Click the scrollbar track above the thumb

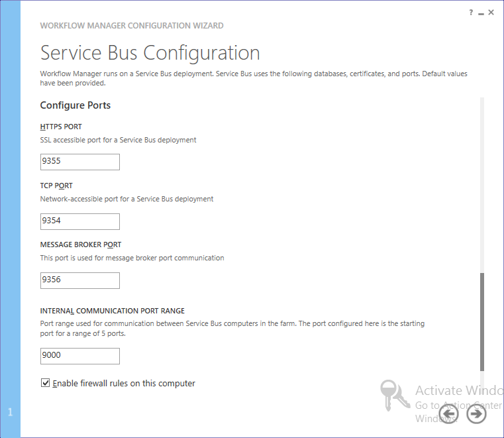coord(481,186)
